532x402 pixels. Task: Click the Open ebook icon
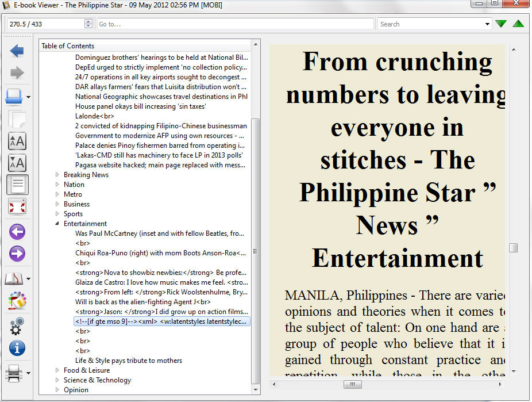pyautogui.click(x=14, y=97)
